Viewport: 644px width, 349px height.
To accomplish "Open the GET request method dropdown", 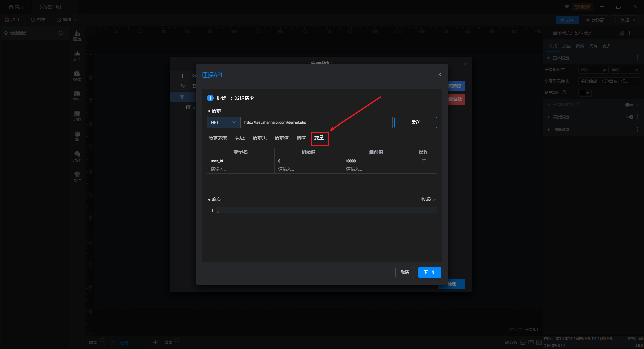I will [223, 122].
